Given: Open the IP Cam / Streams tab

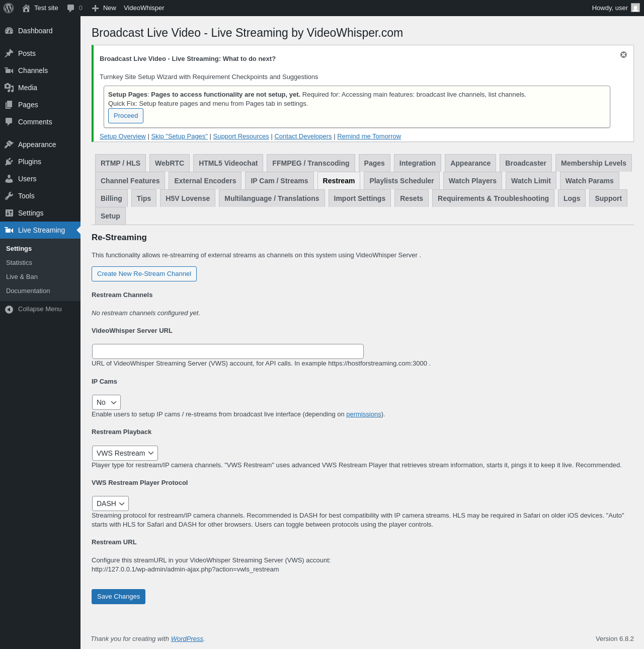Looking at the screenshot, I should 279,181.
